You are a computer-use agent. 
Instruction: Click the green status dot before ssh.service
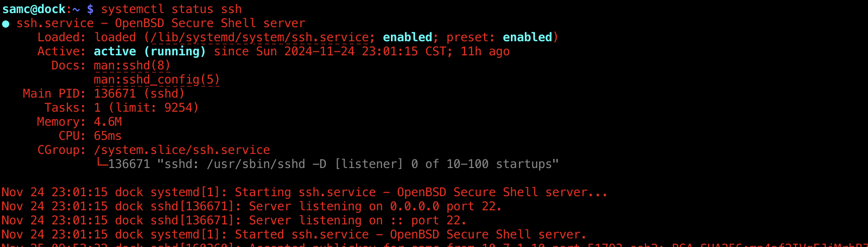coord(6,24)
